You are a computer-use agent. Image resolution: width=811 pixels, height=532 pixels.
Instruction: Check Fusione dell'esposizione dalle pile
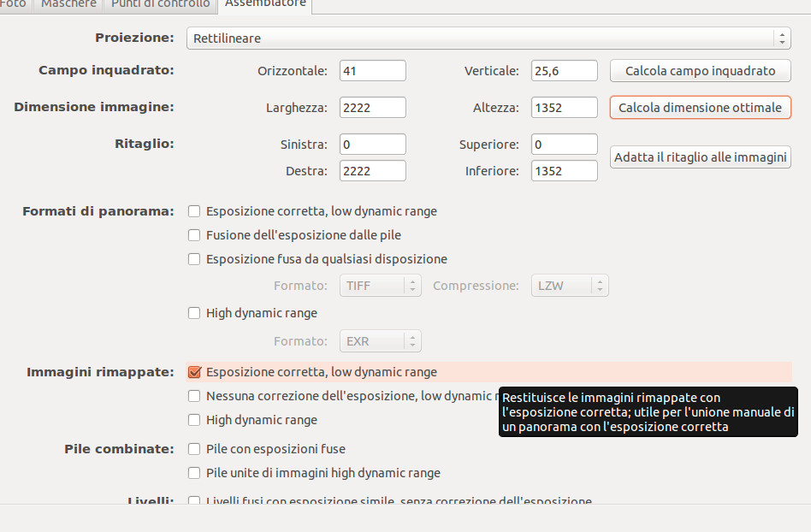tap(194, 235)
